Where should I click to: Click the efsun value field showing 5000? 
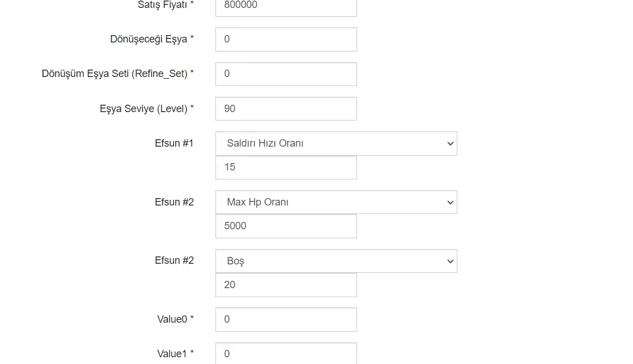point(286,226)
